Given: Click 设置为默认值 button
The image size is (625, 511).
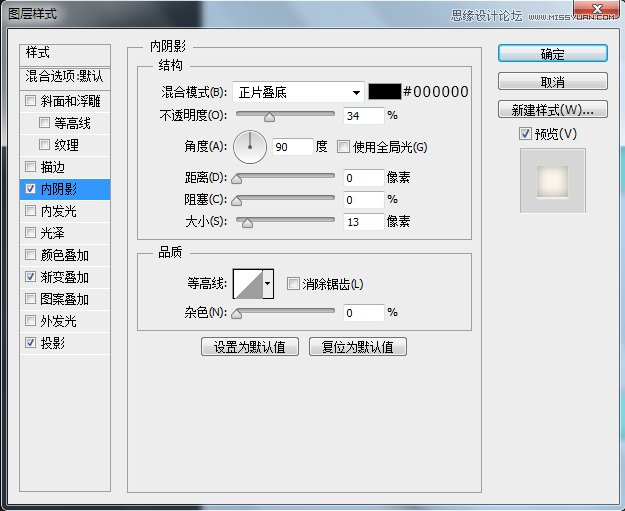Looking at the screenshot, I should 250,347.
